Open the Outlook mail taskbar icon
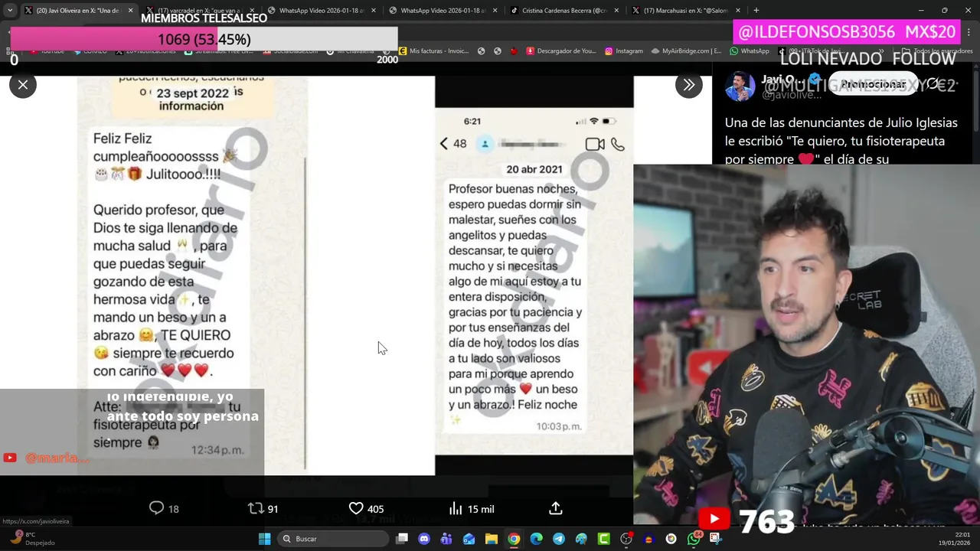This screenshot has width=980, height=551. tap(469, 539)
